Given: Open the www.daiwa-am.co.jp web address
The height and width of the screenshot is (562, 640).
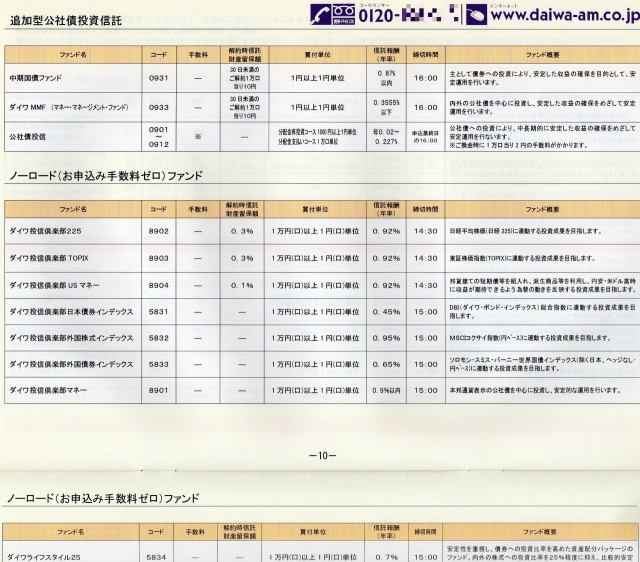Looking at the screenshot, I should pyautogui.click(x=565, y=15).
